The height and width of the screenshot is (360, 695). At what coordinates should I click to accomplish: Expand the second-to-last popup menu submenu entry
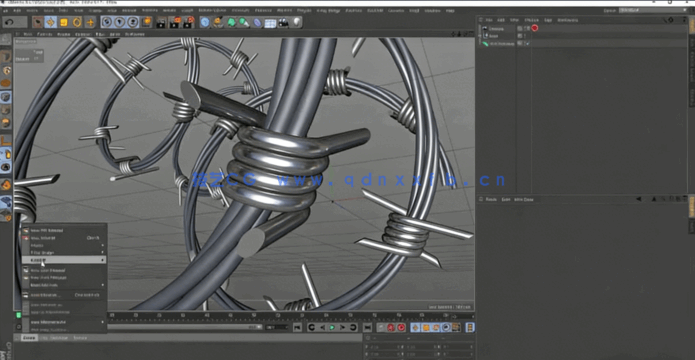coord(64,322)
